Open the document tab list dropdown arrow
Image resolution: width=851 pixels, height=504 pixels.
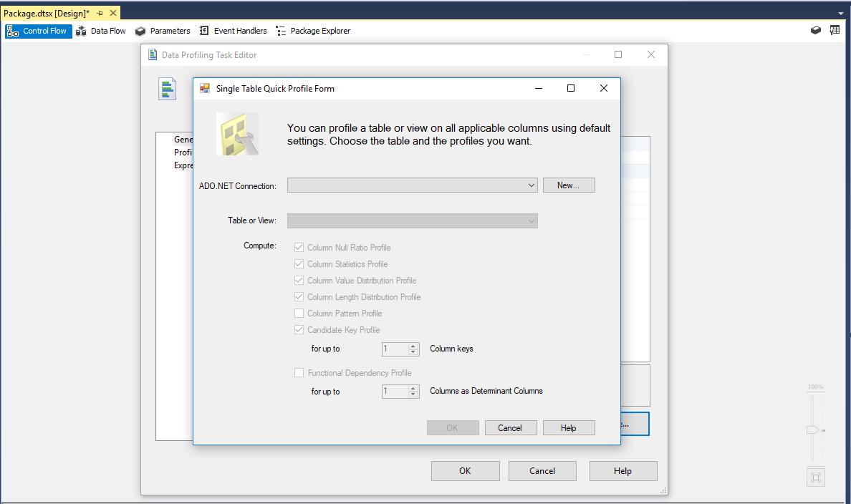[x=840, y=13]
